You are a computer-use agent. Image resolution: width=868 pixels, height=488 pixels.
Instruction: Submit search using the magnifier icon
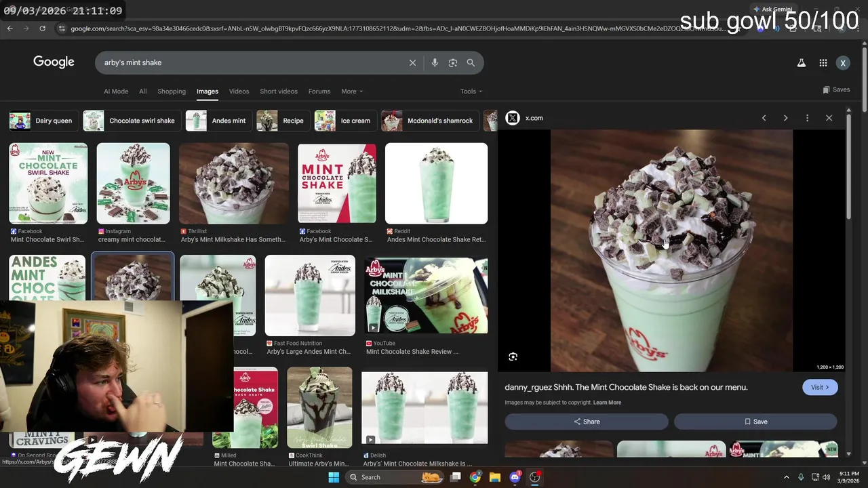click(471, 62)
